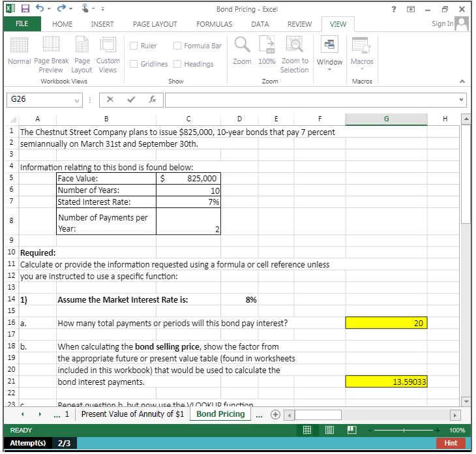The height and width of the screenshot is (454, 476).
Task: Redo the last action
Action: pyautogui.click(x=61, y=8)
